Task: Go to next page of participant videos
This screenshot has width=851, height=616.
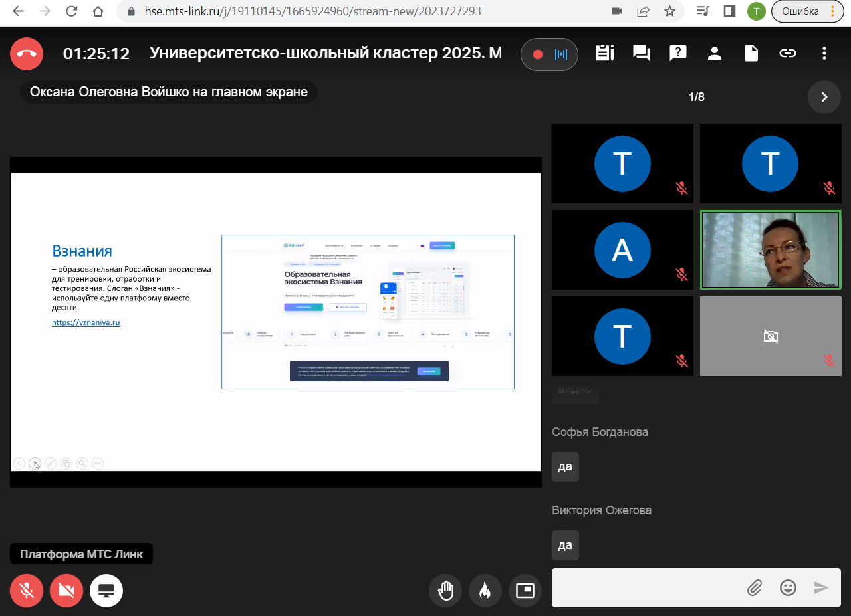Action: [824, 97]
